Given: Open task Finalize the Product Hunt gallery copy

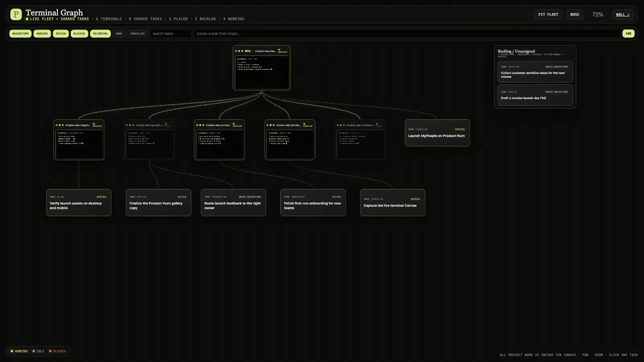Looking at the screenshot, I should tap(158, 203).
